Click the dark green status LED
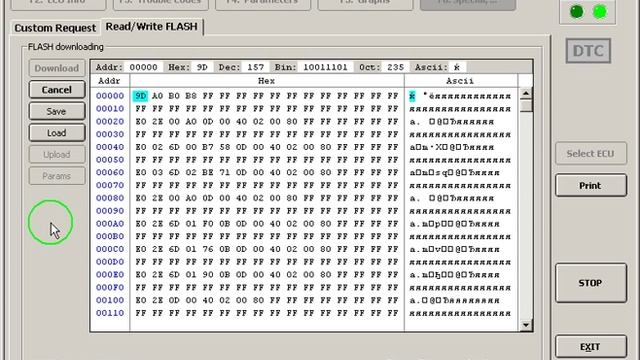Screen dimensions: 640x360 point(577,12)
